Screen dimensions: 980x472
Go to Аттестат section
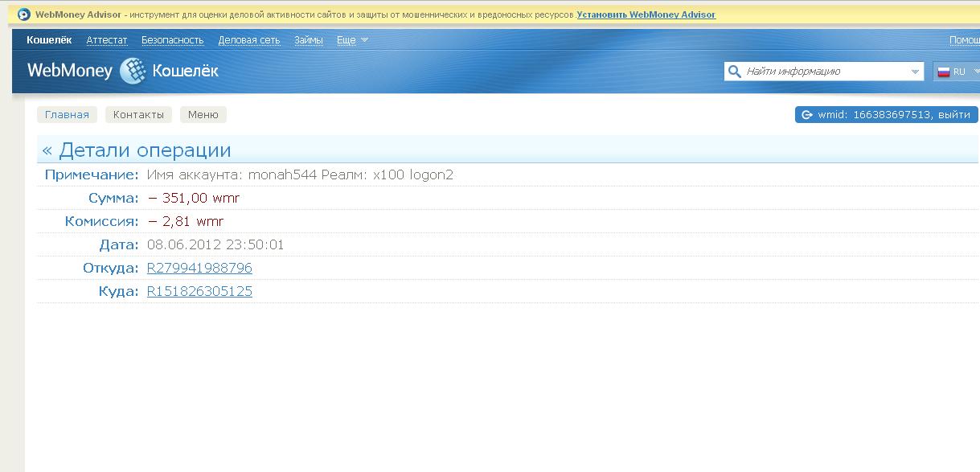[107, 40]
